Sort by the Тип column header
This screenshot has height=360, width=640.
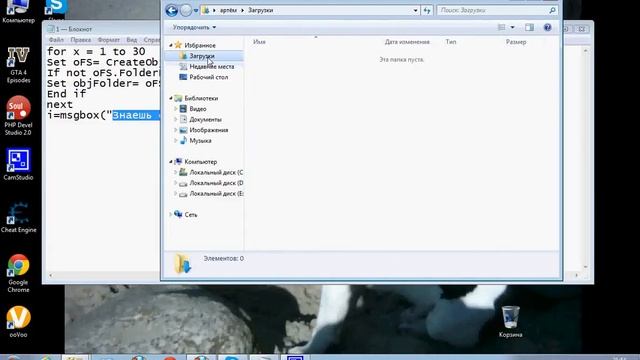pos(451,42)
